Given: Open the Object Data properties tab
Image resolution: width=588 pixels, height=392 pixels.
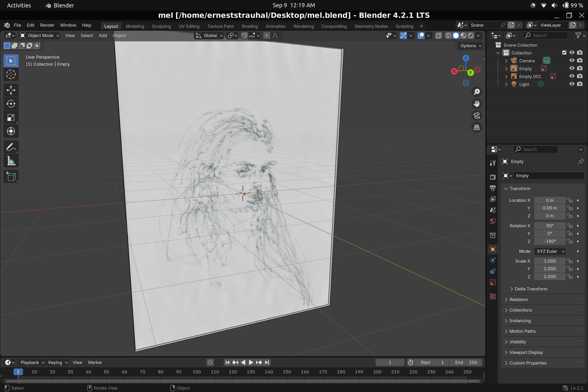Looking at the screenshot, I should pyautogui.click(x=493, y=282).
